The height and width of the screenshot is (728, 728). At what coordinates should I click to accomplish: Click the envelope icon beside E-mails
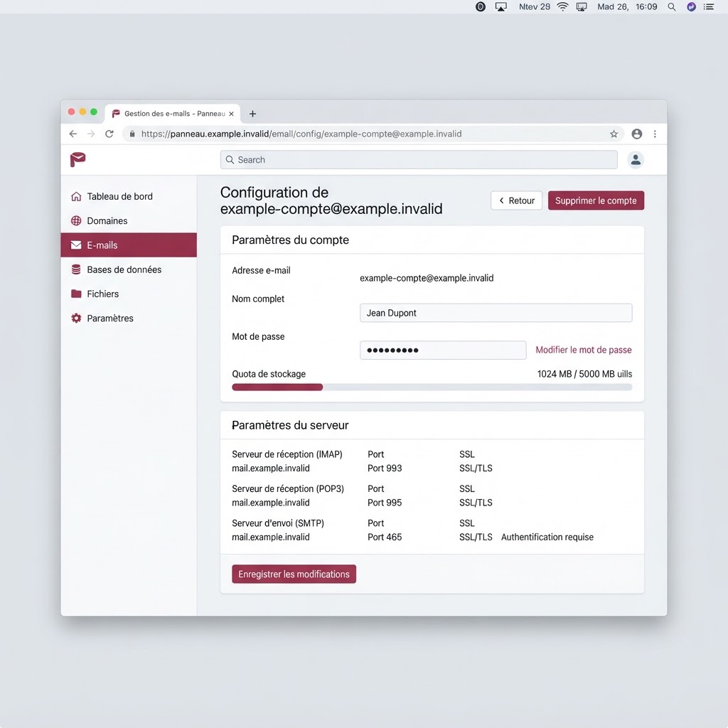(76, 245)
